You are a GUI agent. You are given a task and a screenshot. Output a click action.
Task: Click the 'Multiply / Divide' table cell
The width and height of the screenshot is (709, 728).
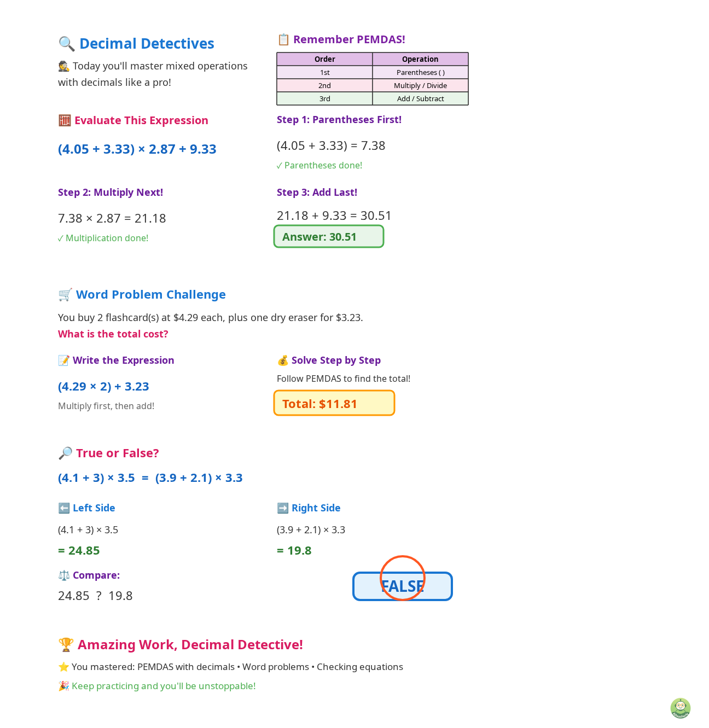[420, 85]
